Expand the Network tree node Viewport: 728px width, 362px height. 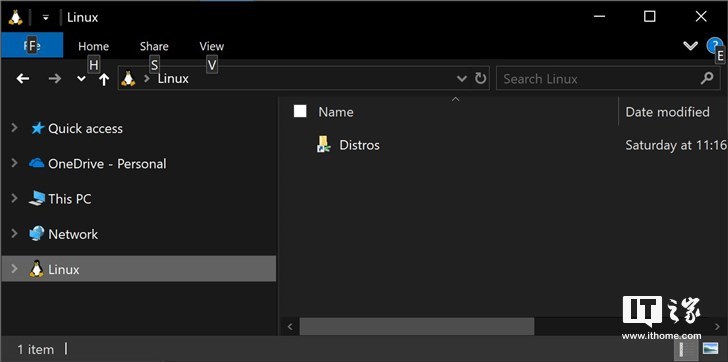[x=14, y=233]
